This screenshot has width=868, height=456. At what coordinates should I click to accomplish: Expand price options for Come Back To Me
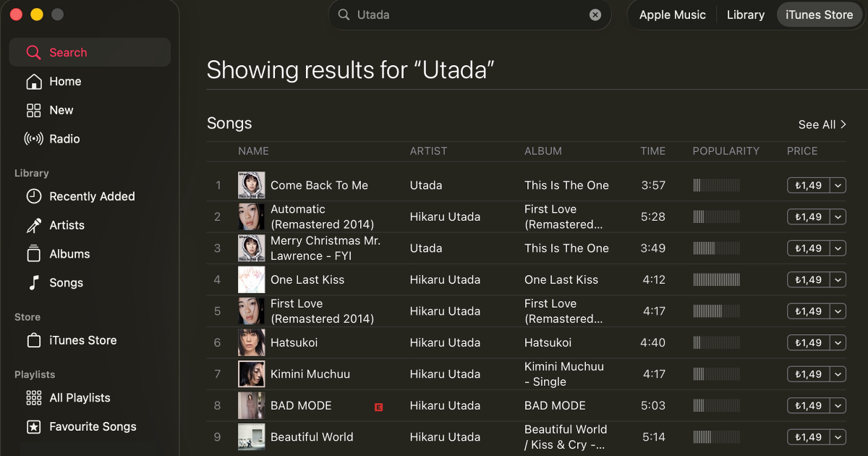click(x=838, y=185)
